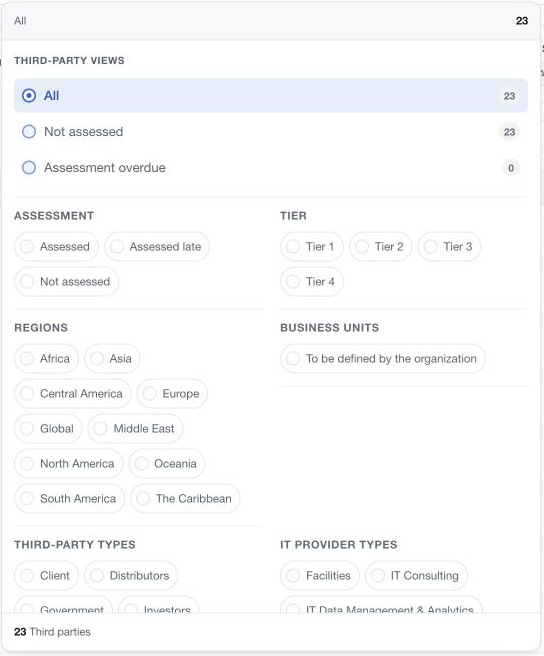Select the Oceania region filter
This screenshot has width=544, height=656.
coord(167,464)
